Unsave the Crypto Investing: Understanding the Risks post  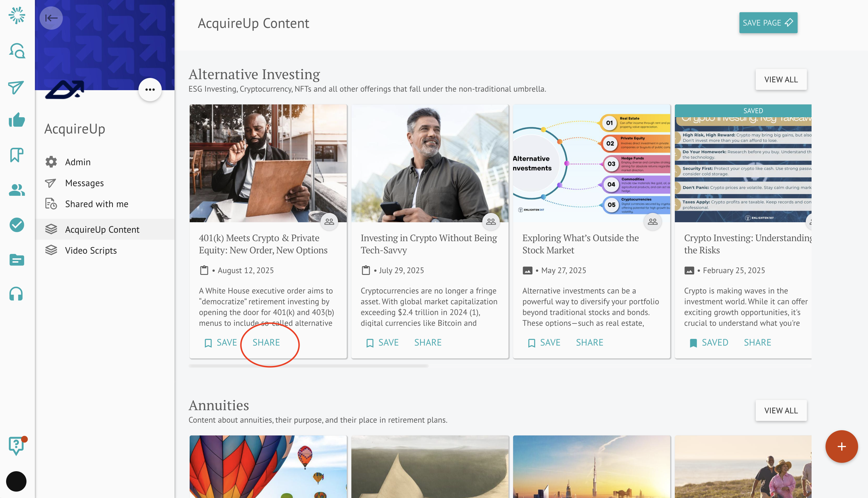tap(709, 342)
